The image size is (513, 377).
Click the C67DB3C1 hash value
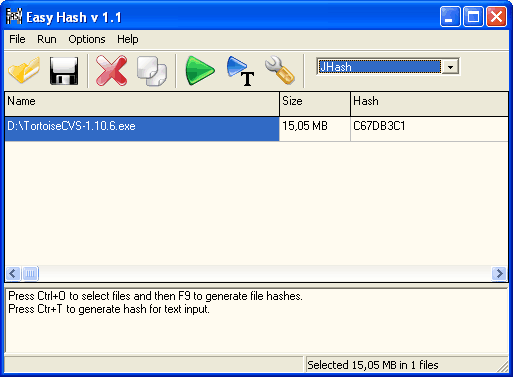coord(379,126)
